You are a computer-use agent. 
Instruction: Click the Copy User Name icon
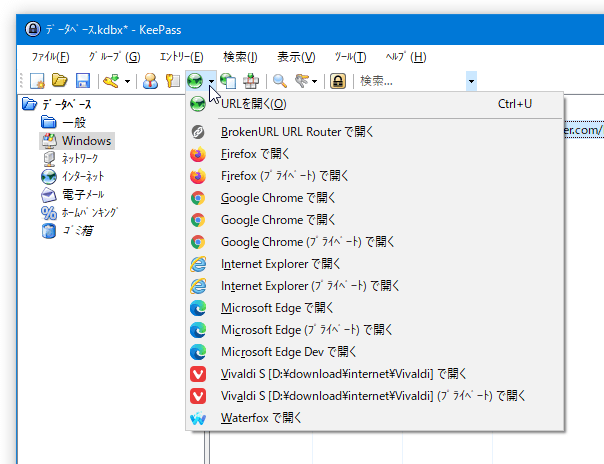coord(150,81)
